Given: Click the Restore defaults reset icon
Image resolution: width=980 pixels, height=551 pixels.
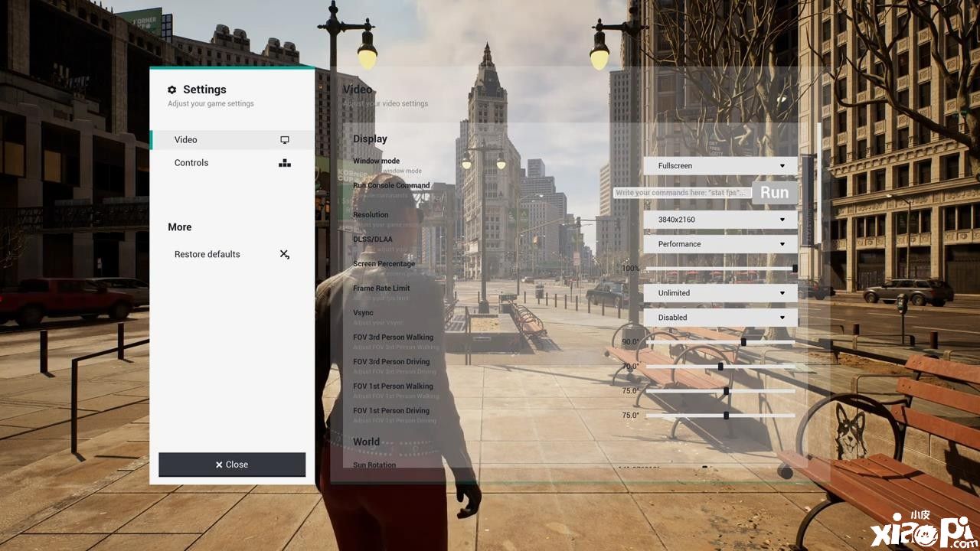Looking at the screenshot, I should [x=285, y=254].
